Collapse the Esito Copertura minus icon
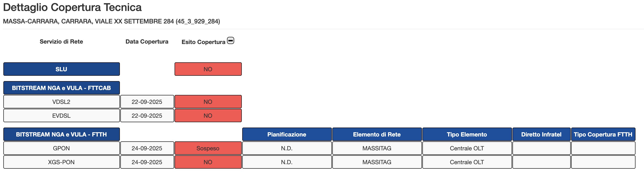Viewport: 644px width, 172px height. [x=230, y=41]
